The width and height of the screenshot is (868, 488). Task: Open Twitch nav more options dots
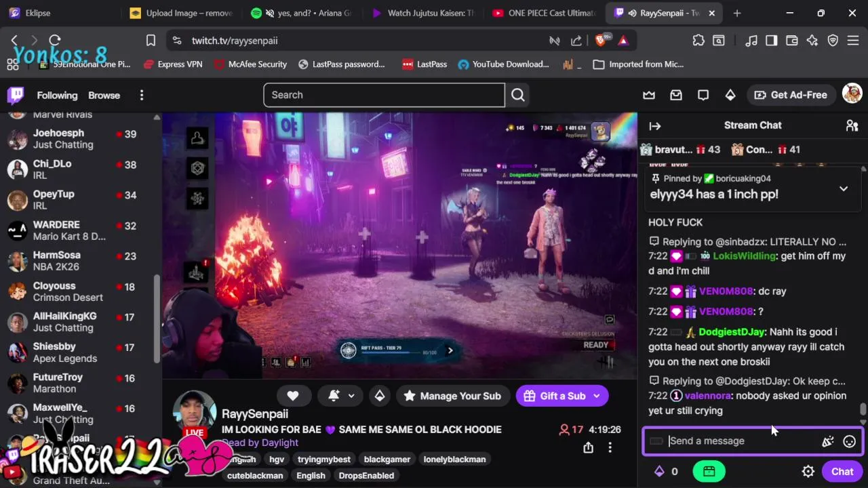[x=142, y=96]
